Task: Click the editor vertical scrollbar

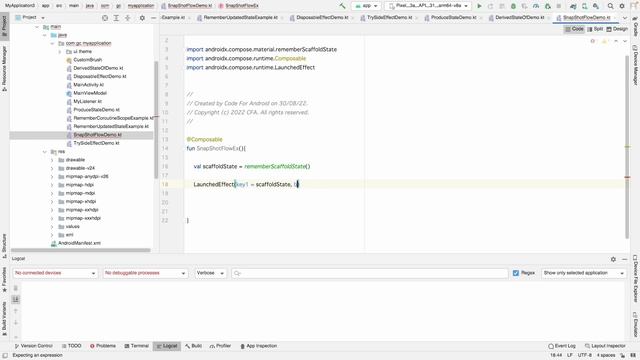Action: 627,147
